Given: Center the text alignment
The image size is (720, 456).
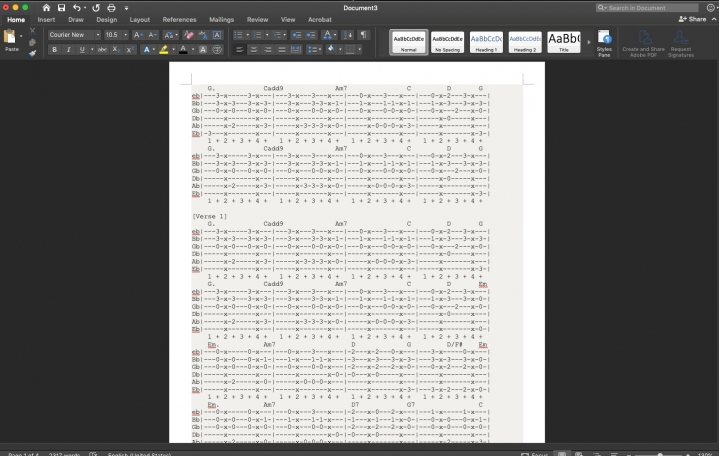Looking at the screenshot, I should (253, 50).
